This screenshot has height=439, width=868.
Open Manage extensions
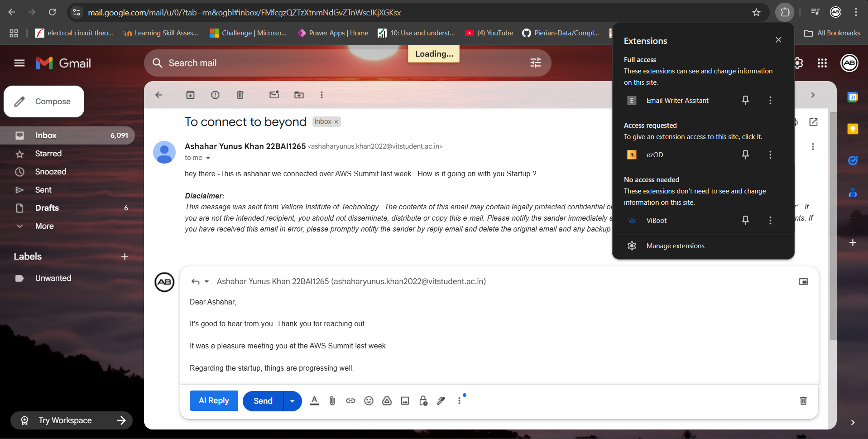point(675,246)
